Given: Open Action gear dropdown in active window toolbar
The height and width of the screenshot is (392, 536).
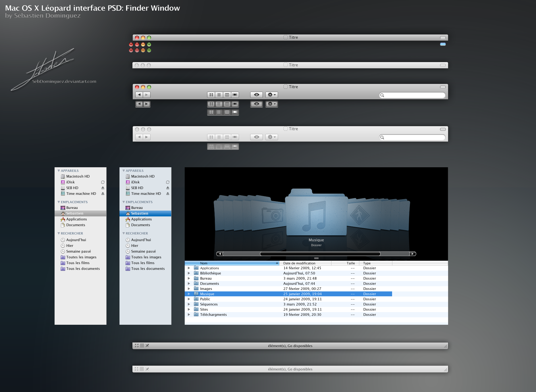Looking at the screenshot, I should pos(272,95).
